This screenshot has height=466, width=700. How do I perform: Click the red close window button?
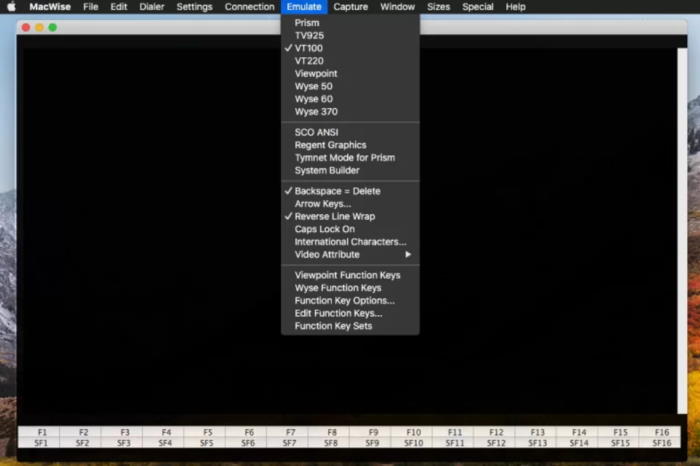click(26, 28)
